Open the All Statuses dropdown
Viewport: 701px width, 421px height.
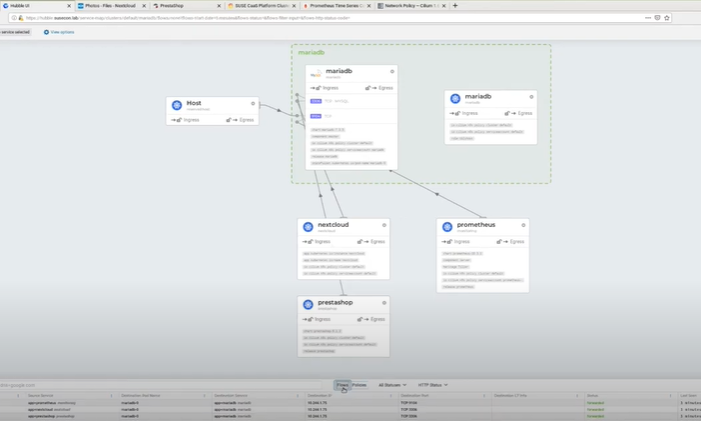tap(392, 385)
